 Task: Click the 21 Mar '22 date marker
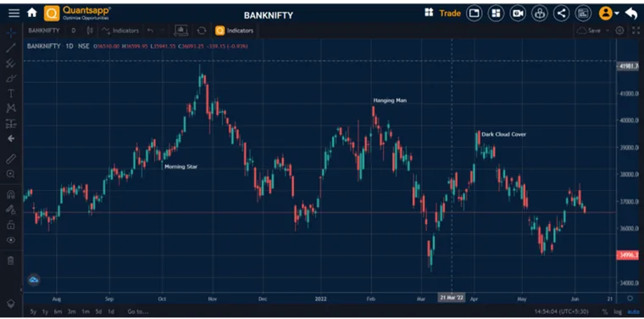(452, 298)
